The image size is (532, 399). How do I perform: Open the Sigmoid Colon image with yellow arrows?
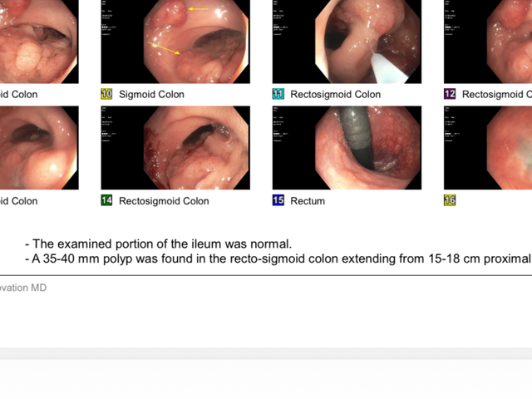175,42
